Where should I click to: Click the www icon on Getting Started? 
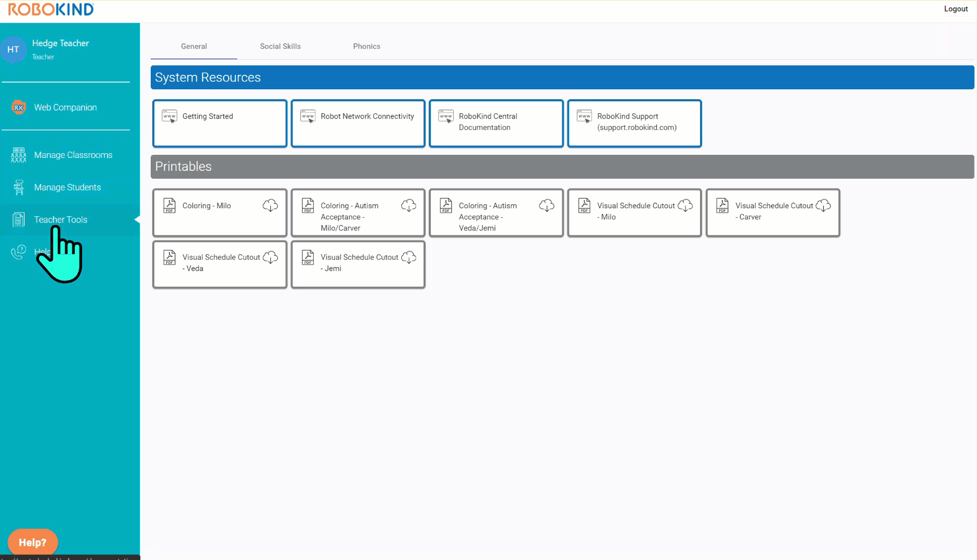pyautogui.click(x=169, y=116)
